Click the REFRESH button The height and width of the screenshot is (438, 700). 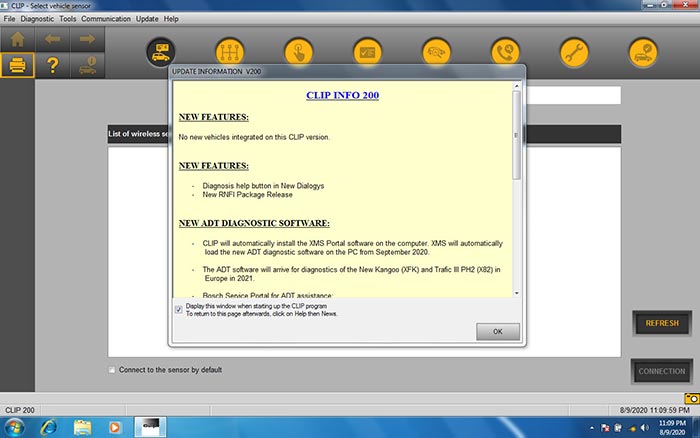pyautogui.click(x=662, y=323)
